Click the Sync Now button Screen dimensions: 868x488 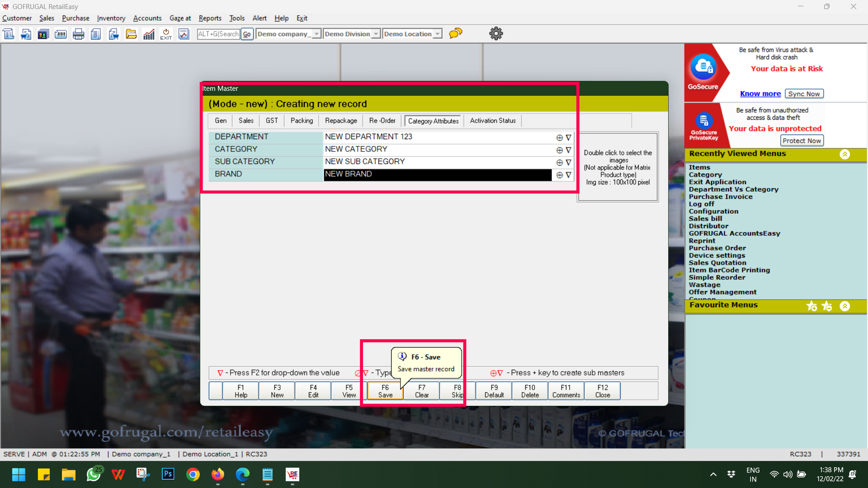click(x=804, y=94)
